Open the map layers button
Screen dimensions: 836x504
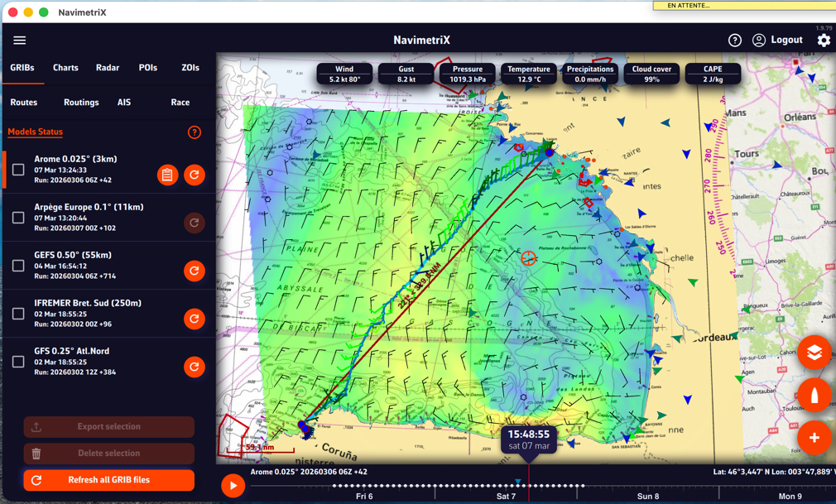tap(814, 353)
